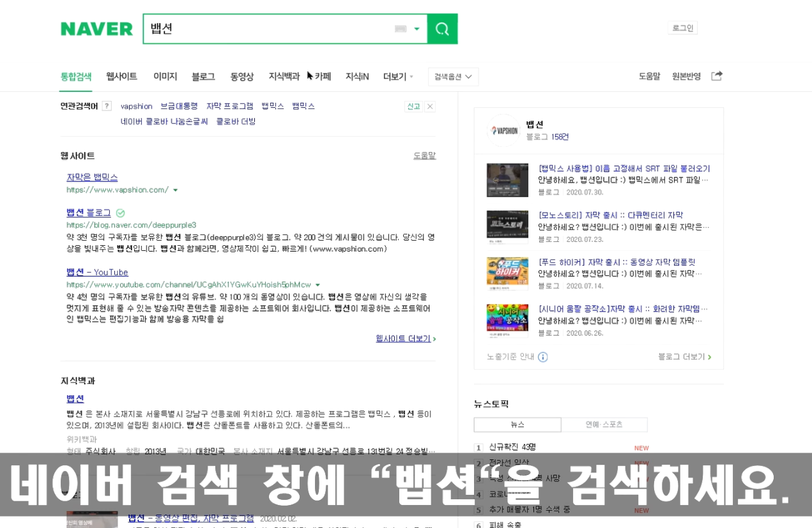Viewport: 812px width, 528px height.
Task: Open the 검색옵션 dropdown
Action: click(x=453, y=77)
